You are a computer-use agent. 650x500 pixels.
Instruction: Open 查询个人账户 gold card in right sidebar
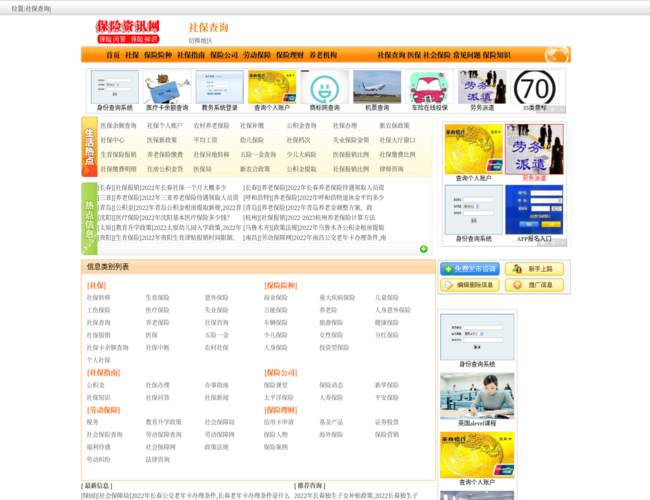coord(473,149)
